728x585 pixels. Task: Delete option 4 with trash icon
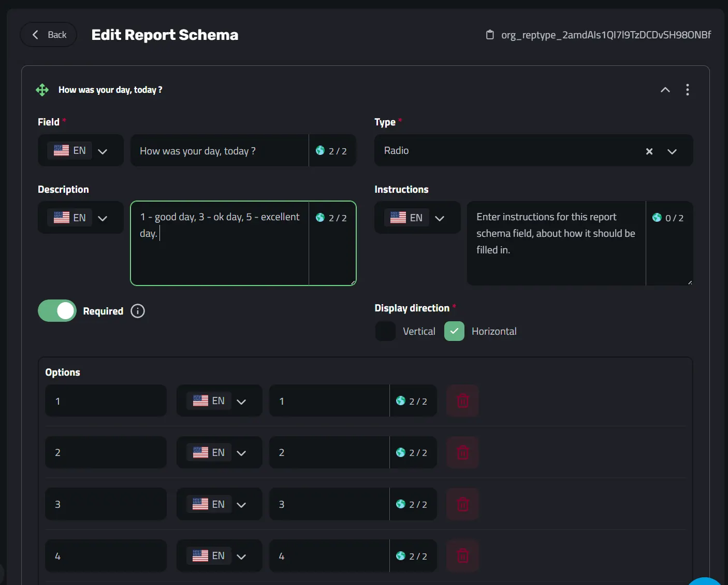[463, 555]
